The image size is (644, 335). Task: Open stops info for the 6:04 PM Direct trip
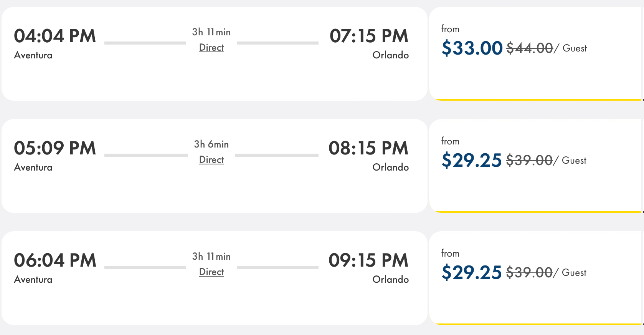211,272
